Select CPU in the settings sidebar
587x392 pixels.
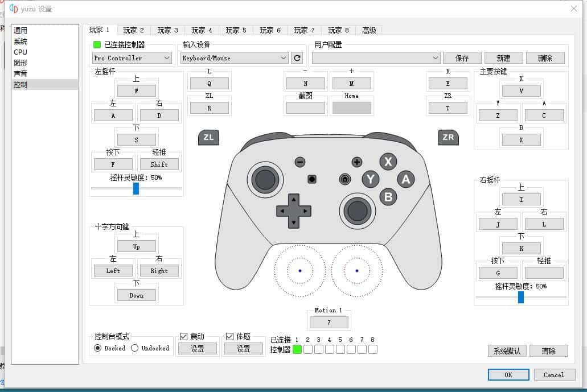pos(20,52)
